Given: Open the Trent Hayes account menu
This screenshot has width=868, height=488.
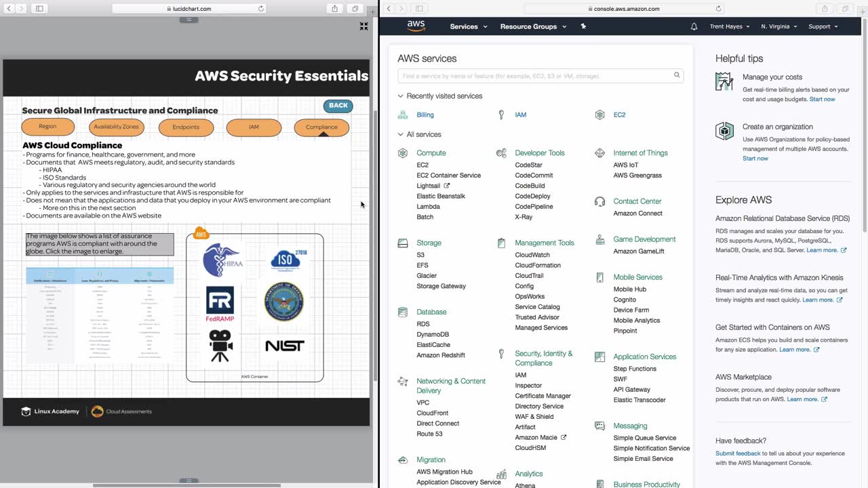Looking at the screenshot, I should coord(730,26).
